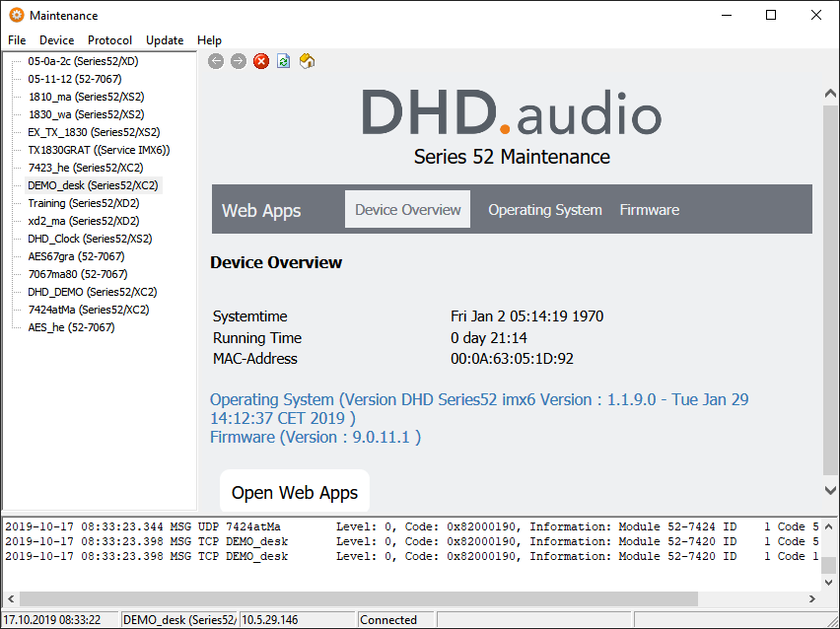Open the Update menu
840x629 pixels.
164,40
